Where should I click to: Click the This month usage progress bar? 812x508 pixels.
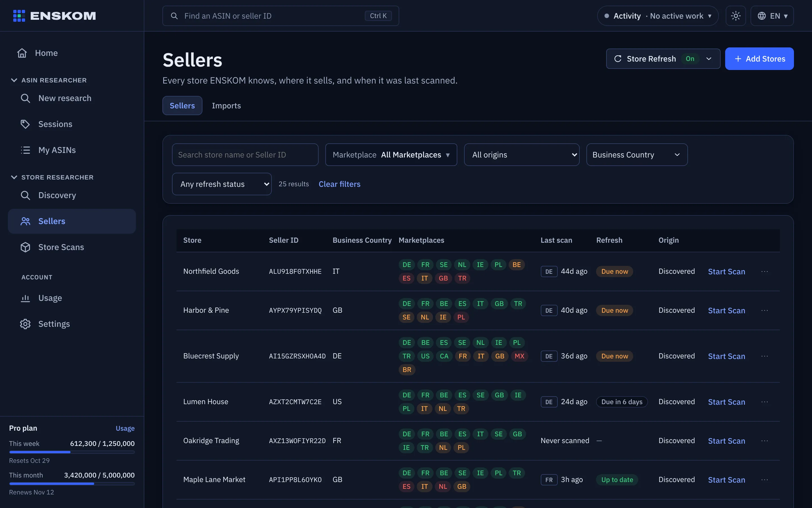(x=72, y=484)
